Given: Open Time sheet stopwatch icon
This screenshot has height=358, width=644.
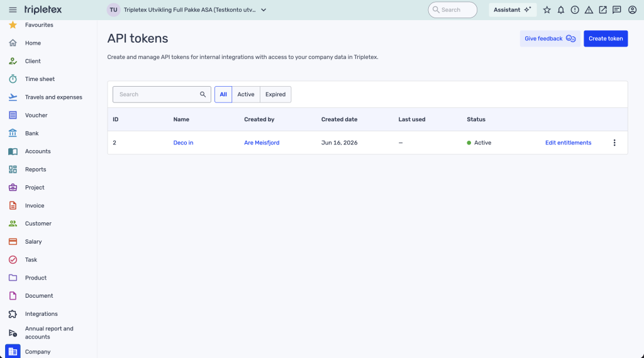Looking at the screenshot, I should click(13, 79).
